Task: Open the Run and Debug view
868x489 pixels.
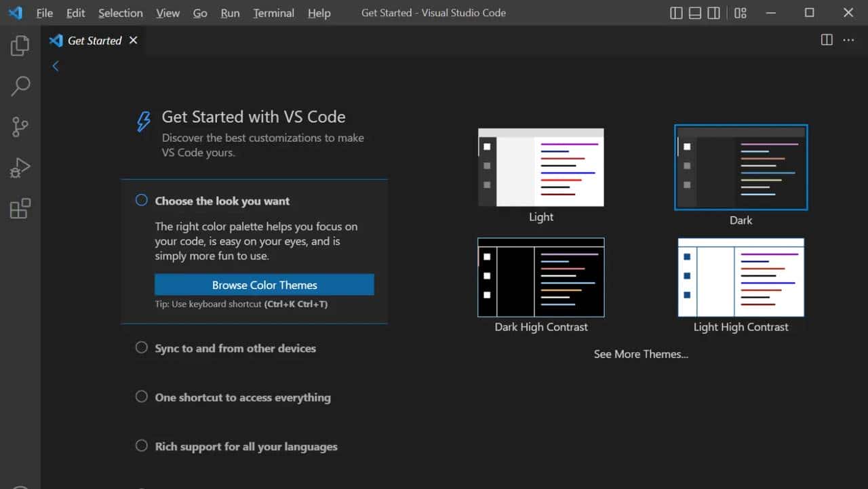Action: coord(20,168)
